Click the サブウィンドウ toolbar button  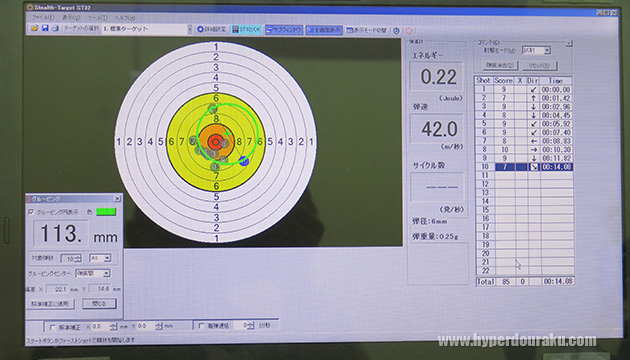click(284, 30)
